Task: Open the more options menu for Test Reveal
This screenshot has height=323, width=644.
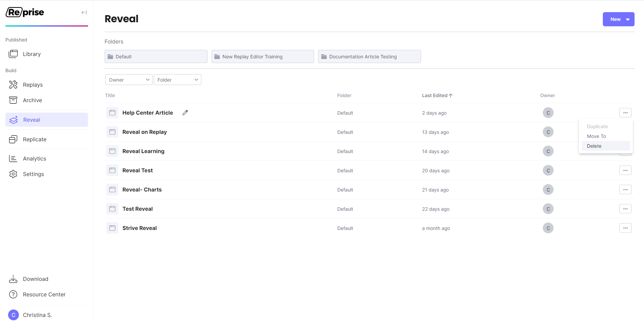Action: pyautogui.click(x=625, y=209)
